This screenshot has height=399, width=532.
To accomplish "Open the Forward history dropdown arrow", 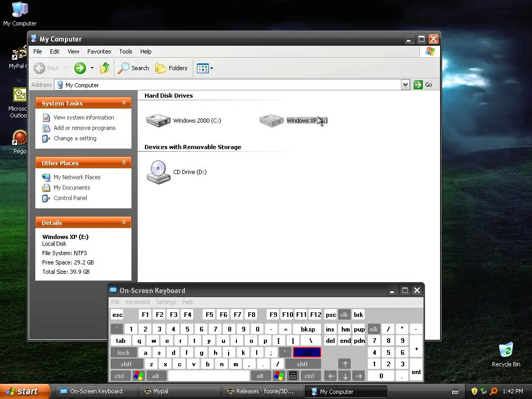I will click(x=92, y=68).
